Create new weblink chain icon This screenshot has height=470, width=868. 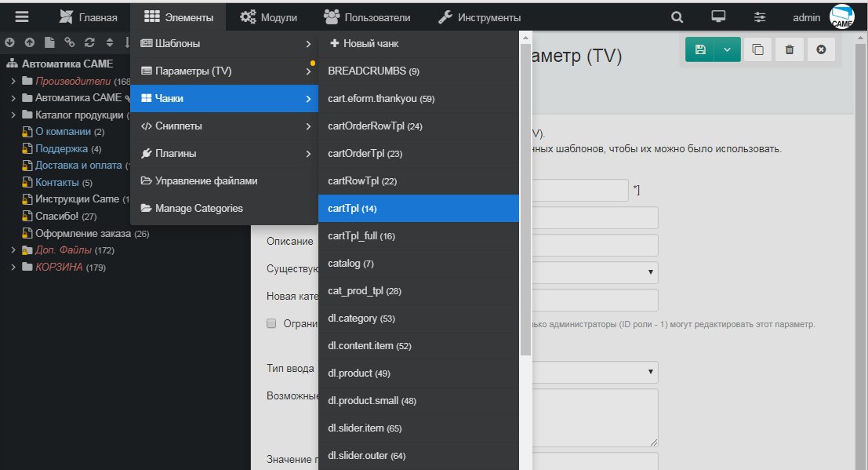pyautogui.click(x=69, y=42)
